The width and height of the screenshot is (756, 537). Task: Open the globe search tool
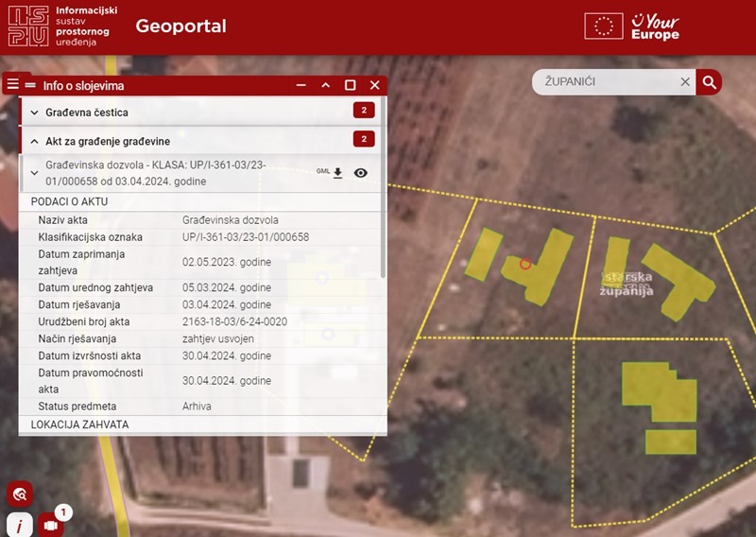(20, 494)
